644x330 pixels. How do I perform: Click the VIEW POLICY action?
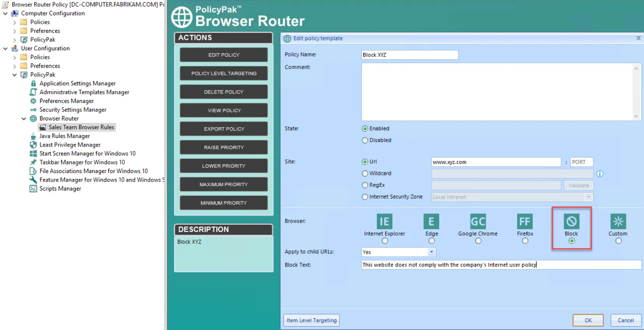pyautogui.click(x=223, y=110)
